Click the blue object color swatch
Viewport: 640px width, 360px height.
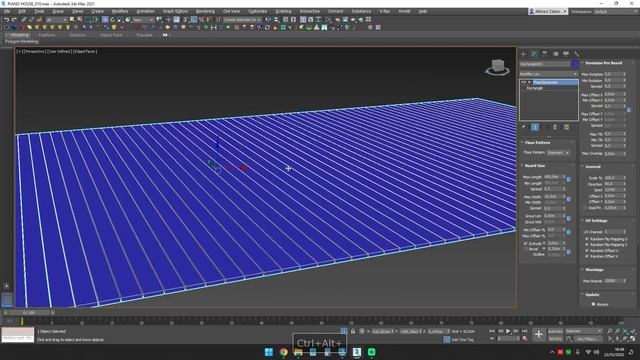coord(575,64)
